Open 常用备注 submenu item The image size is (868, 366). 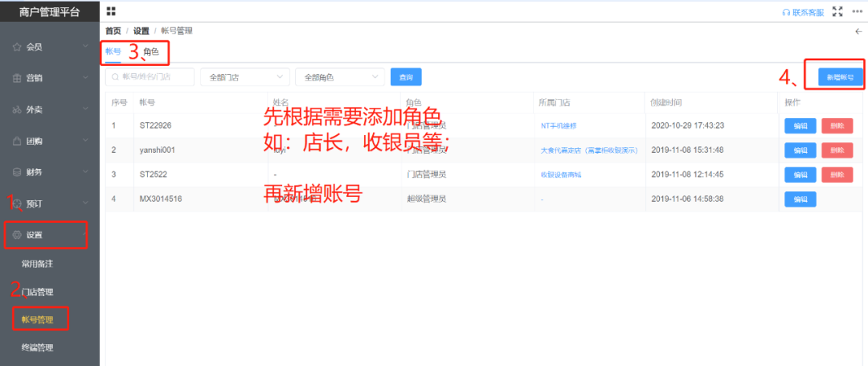(x=37, y=263)
